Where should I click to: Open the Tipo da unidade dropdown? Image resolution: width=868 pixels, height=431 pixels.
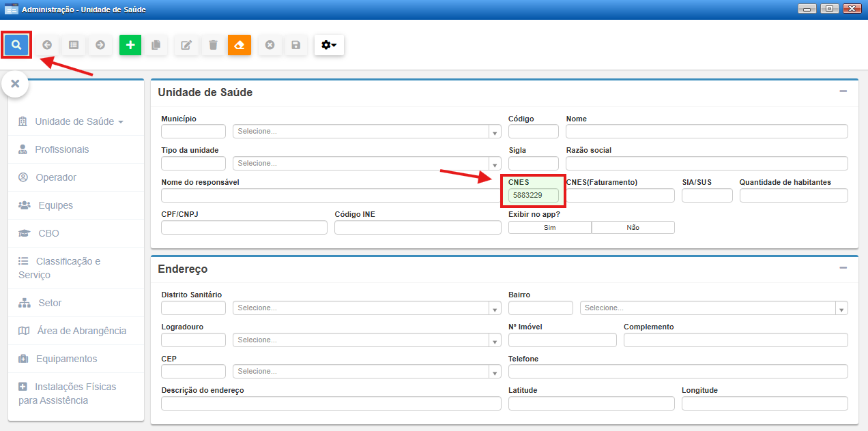tap(367, 164)
